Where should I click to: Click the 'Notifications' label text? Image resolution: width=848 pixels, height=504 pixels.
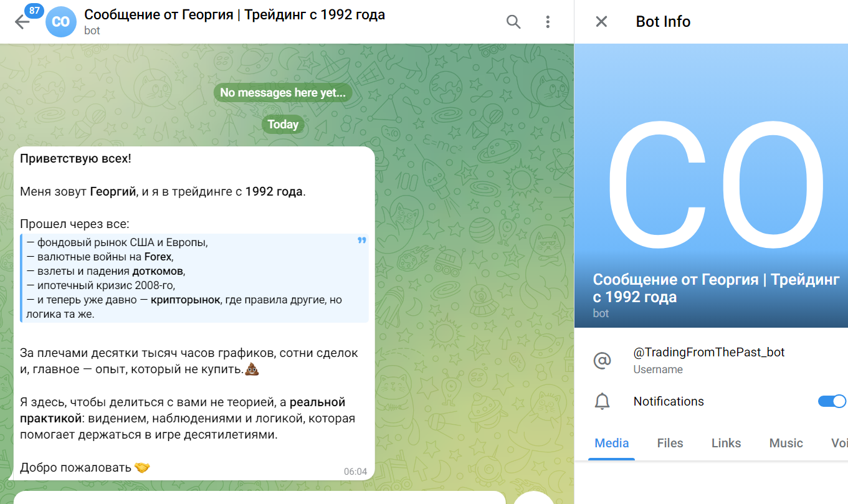pyautogui.click(x=669, y=402)
